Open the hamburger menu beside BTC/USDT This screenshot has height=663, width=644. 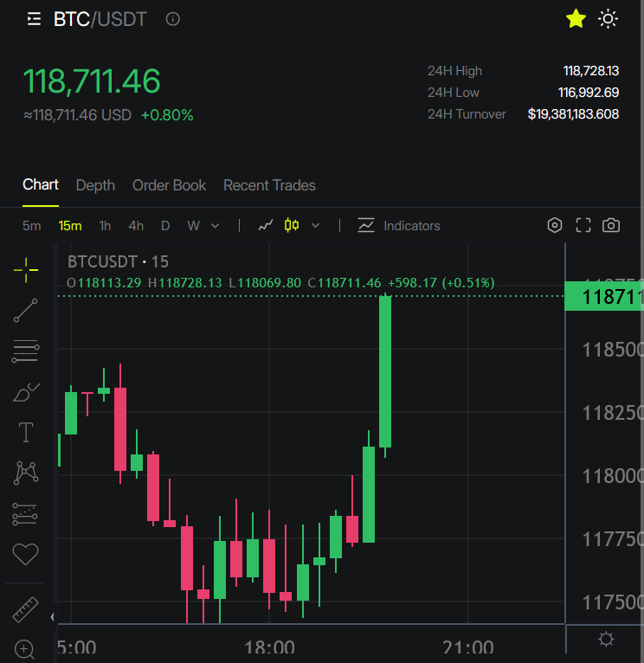click(34, 19)
